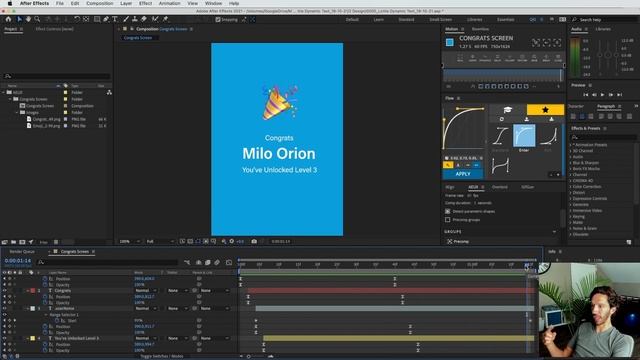Viewport: 640px width, 360px height.
Task: Hide the Congrats layer with eye icon
Action: click(x=4, y=291)
